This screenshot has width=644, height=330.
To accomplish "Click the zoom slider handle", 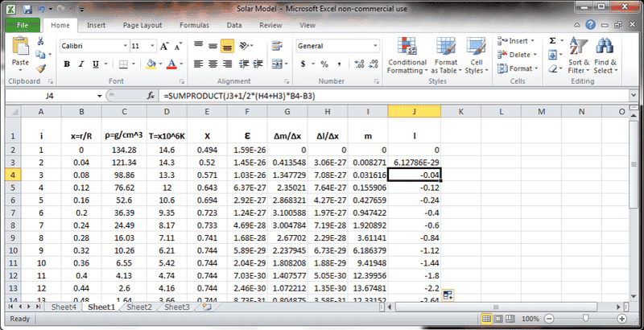I will 586,319.
